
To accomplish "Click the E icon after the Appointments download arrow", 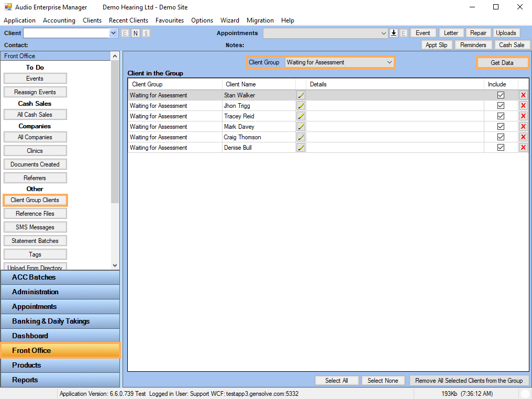I will (x=403, y=32).
